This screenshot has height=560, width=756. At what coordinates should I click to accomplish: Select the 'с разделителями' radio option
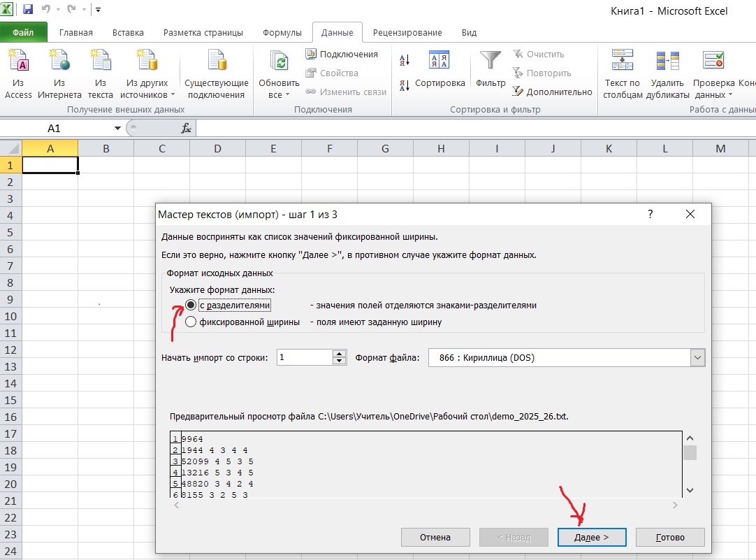click(191, 305)
